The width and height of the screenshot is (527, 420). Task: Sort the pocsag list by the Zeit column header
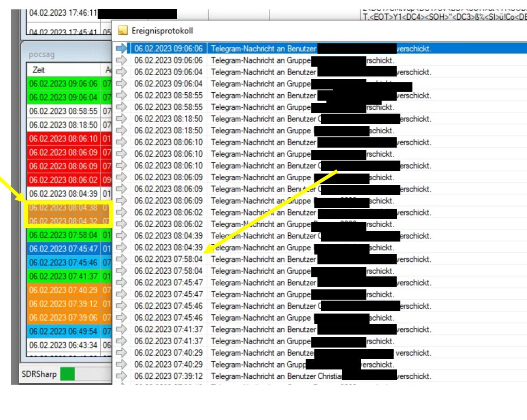pyautogui.click(x=39, y=70)
